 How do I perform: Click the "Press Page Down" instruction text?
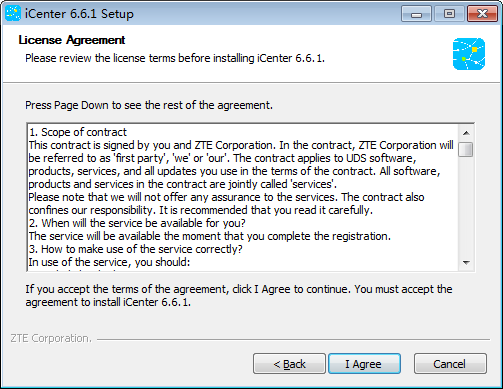coord(149,105)
